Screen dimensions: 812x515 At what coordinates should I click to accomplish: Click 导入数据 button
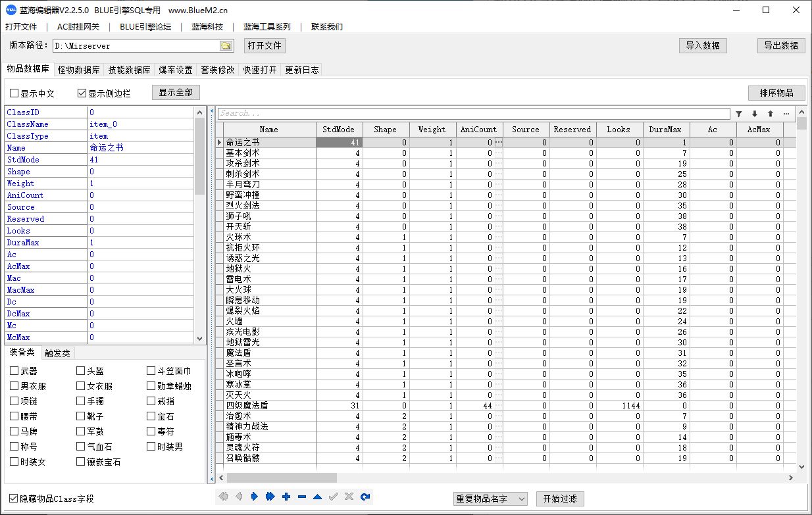(703, 45)
